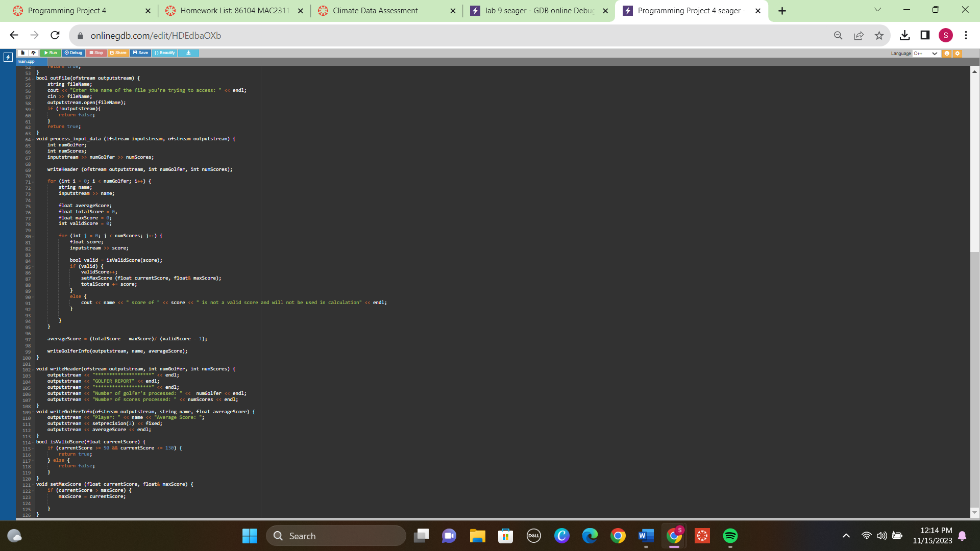Run the program with the green Run button
The height and width of the screenshot is (551, 980).
tap(51, 53)
